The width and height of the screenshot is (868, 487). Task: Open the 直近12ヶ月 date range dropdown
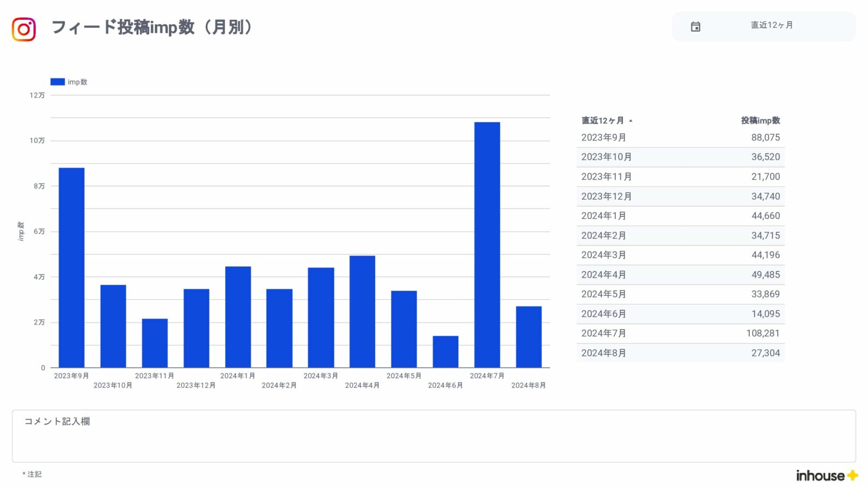click(771, 25)
